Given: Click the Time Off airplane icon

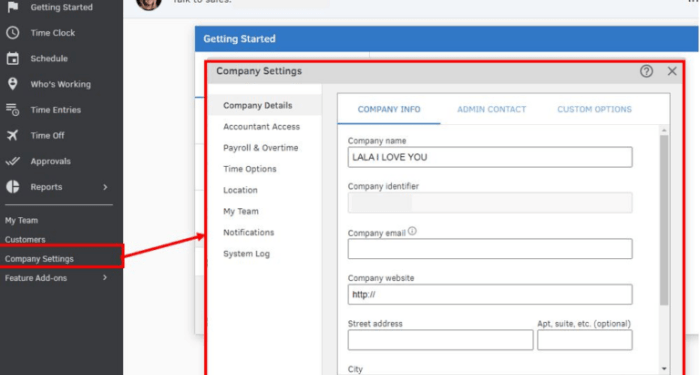Looking at the screenshot, I should 12,135.
